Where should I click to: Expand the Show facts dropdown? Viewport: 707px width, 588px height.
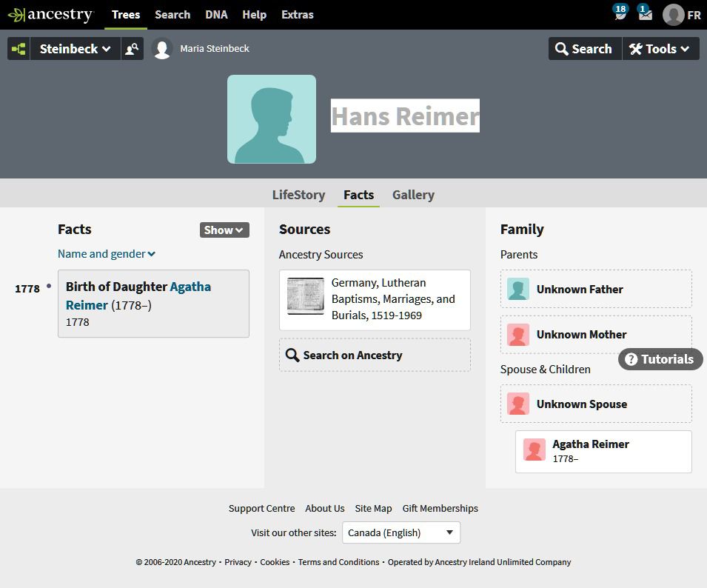coord(224,230)
